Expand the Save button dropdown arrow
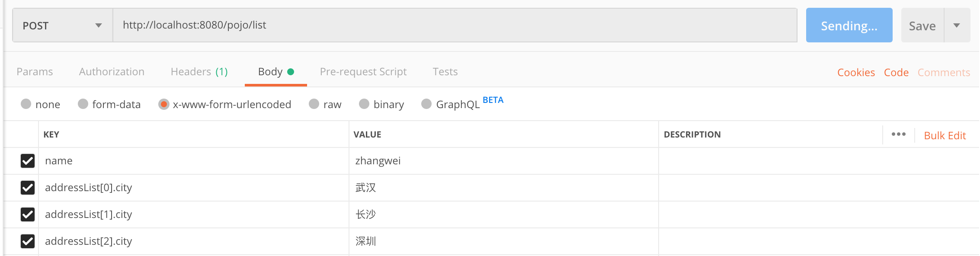Image resolution: width=980 pixels, height=256 pixels. (x=957, y=26)
